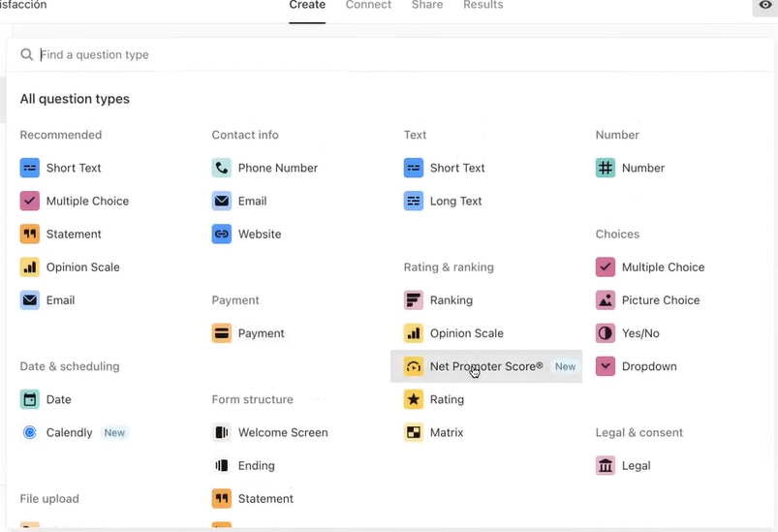This screenshot has width=778, height=532.
Task: Pick the Calendly logo icon
Action: 30,432
